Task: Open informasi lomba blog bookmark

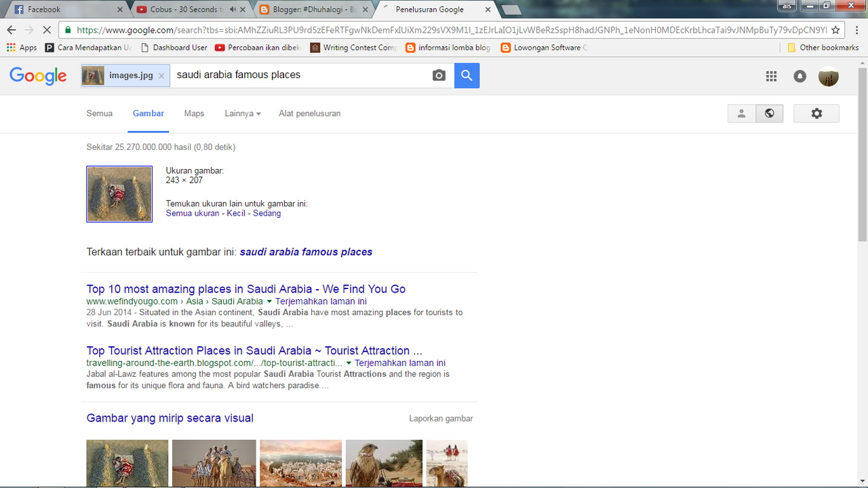Action: click(x=448, y=48)
